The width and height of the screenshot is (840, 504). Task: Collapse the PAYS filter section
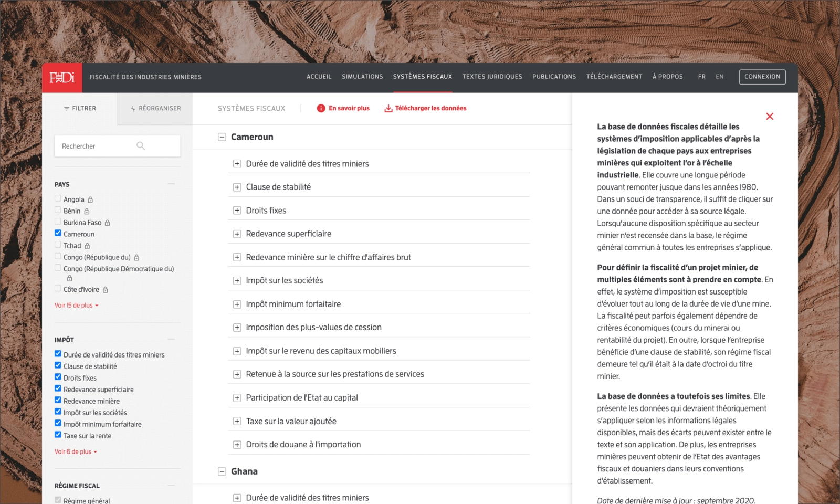click(x=171, y=184)
